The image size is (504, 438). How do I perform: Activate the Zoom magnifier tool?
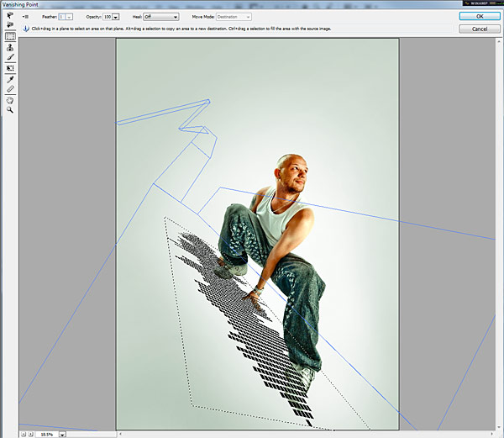tap(10, 110)
